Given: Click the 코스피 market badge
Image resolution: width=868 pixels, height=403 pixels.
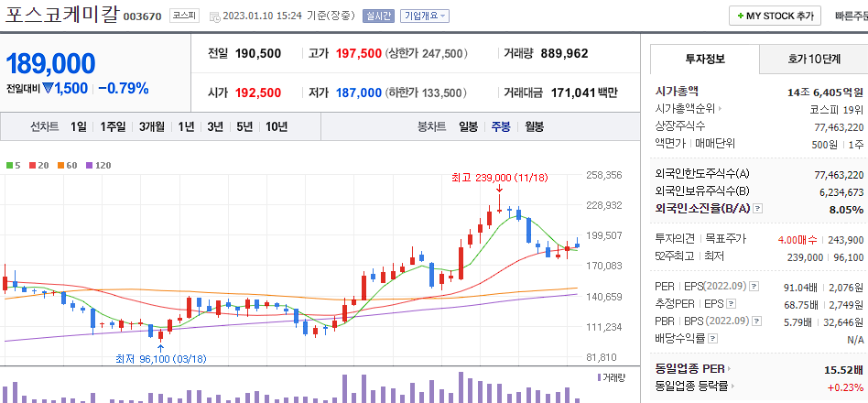Looking at the screenshot, I should [184, 16].
